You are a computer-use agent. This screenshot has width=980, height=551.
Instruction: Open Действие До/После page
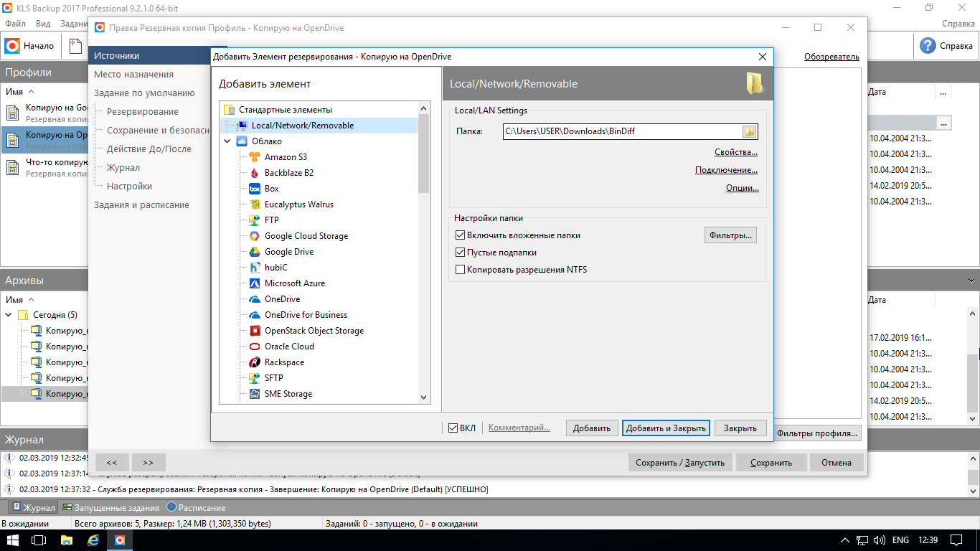click(149, 149)
